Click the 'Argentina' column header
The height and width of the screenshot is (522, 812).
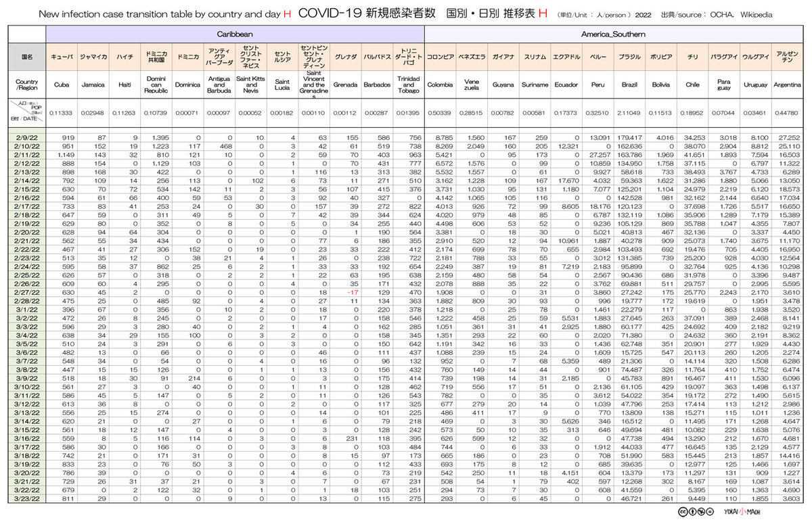(x=787, y=85)
